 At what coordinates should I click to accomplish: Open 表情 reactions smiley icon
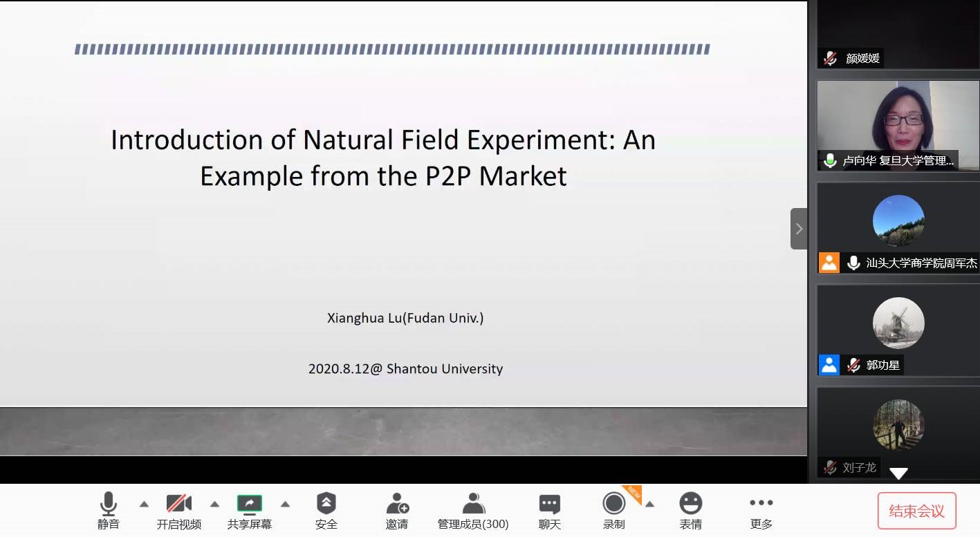690,510
